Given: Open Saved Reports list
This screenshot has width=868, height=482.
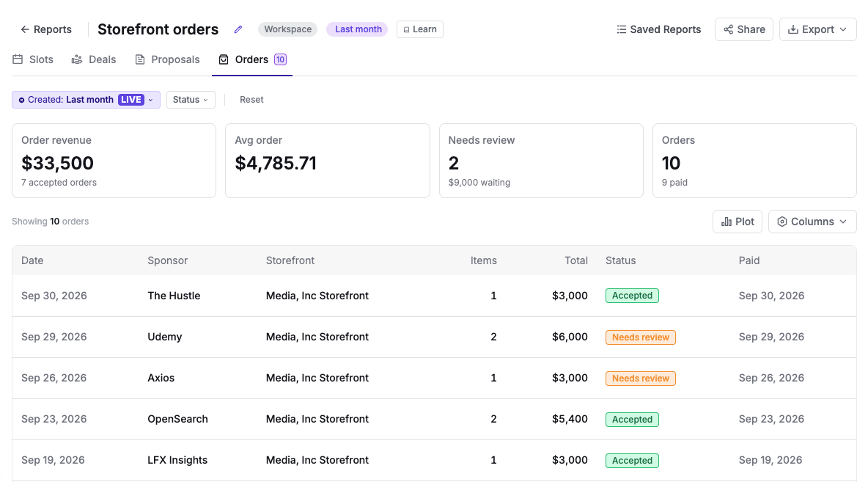Looking at the screenshot, I should point(659,29).
